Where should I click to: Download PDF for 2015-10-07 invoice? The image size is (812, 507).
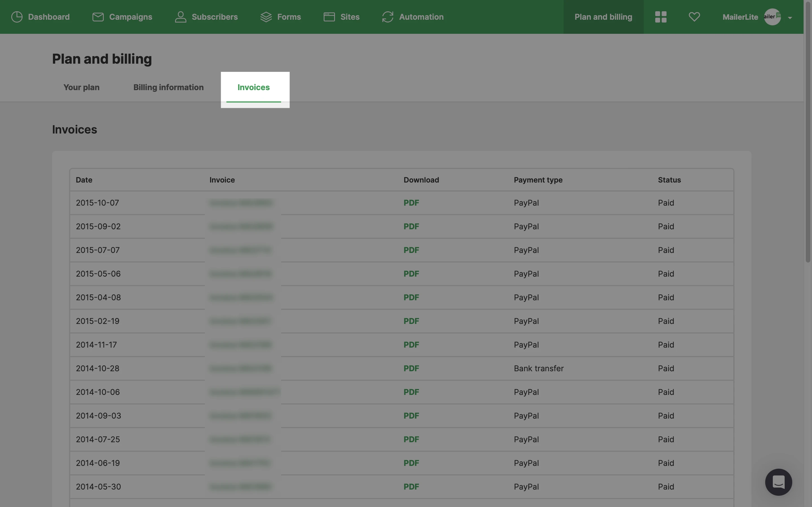pyautogui.click(x=411, y=203)
